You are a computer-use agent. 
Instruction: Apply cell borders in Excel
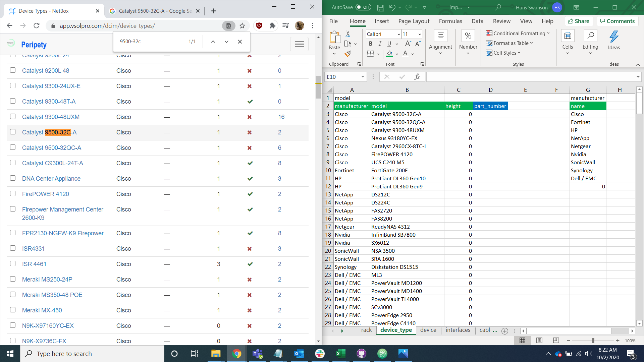coord(370,54)
